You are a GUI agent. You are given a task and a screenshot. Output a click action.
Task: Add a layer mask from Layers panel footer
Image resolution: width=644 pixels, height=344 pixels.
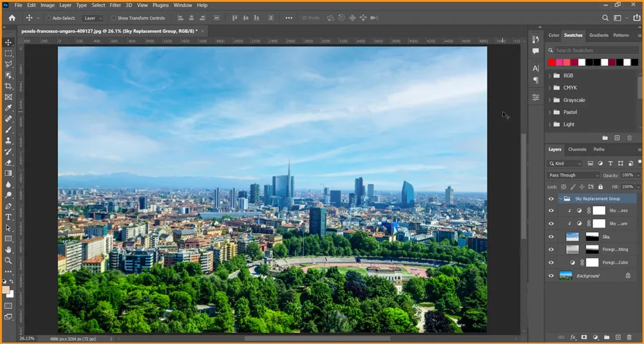click(584, 338)
